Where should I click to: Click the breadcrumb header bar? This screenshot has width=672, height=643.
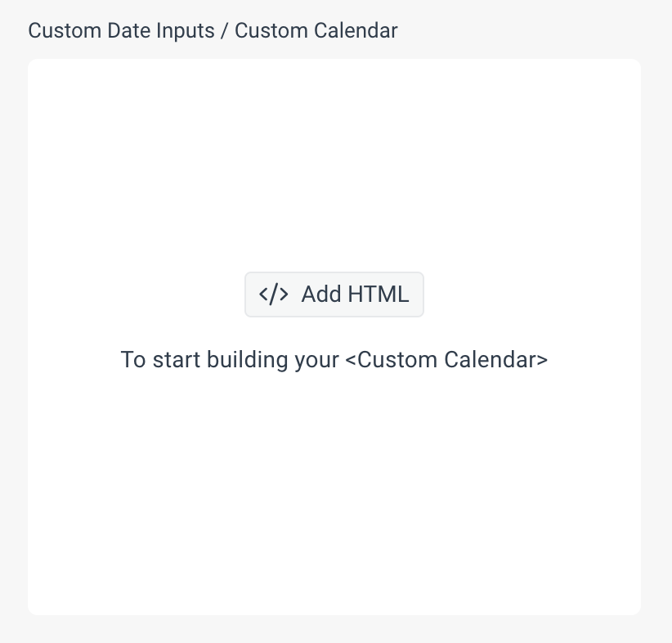pyautogui.click(x=213, y=30)
